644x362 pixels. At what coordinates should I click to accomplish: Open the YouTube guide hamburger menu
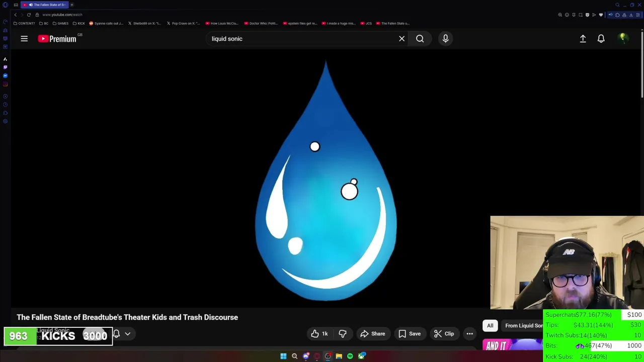tap(24, 39)
